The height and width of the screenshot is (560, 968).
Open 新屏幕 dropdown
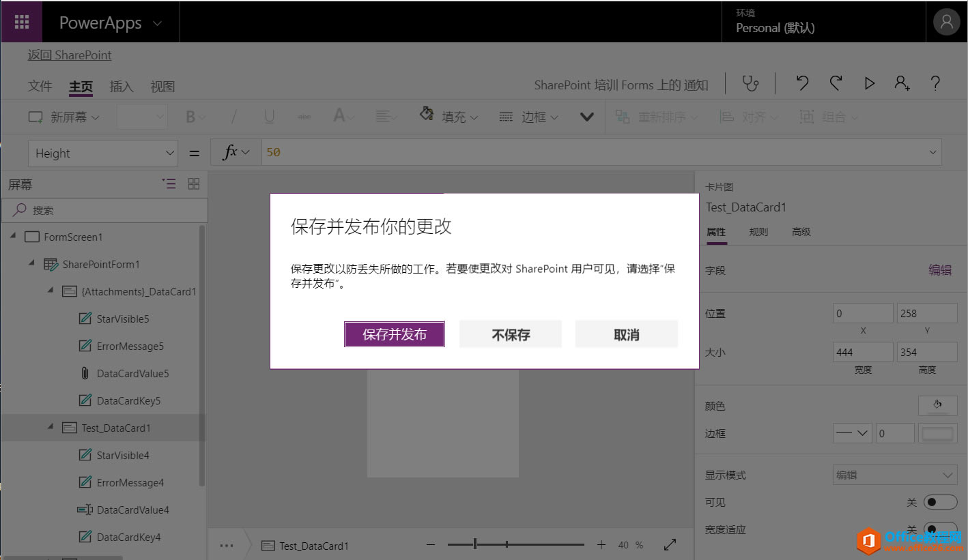(64, 117)
